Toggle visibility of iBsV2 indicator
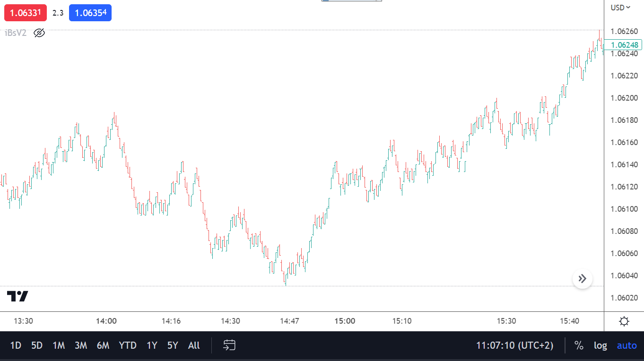Screen dimensions: 644x361 [x=39, y=33]
